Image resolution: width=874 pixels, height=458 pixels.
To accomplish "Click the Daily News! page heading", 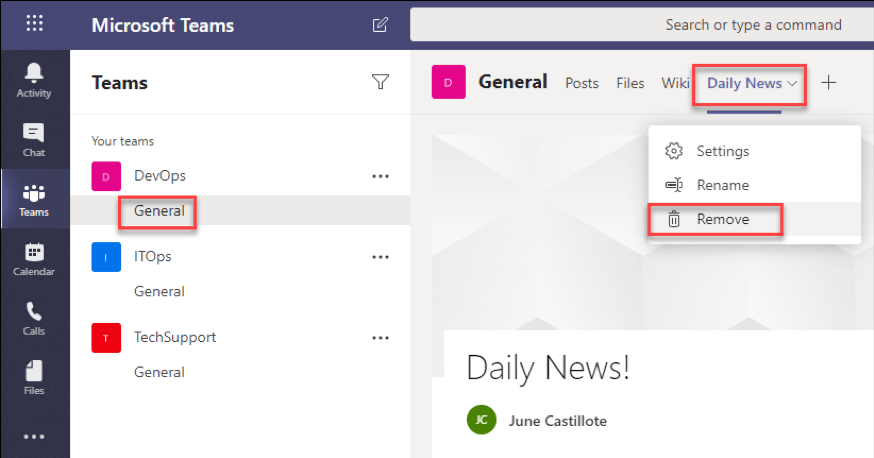I will [x=548, y=368].
